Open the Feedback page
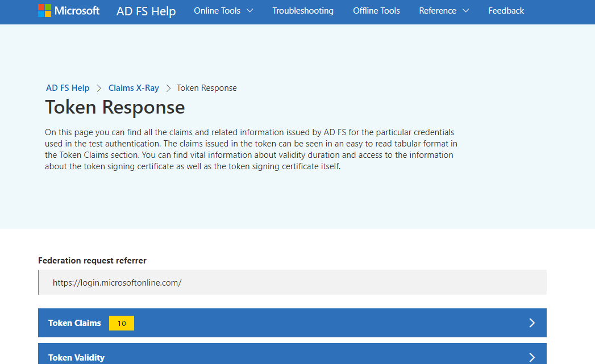The width and height of the screenshot is (595, 364). coord(506,11)
